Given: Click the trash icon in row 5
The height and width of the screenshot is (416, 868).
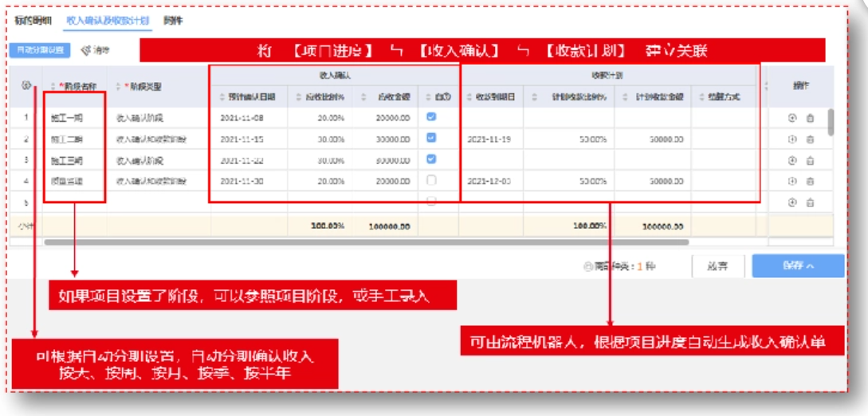Looking at the screenshot, I should click(810, 202).
